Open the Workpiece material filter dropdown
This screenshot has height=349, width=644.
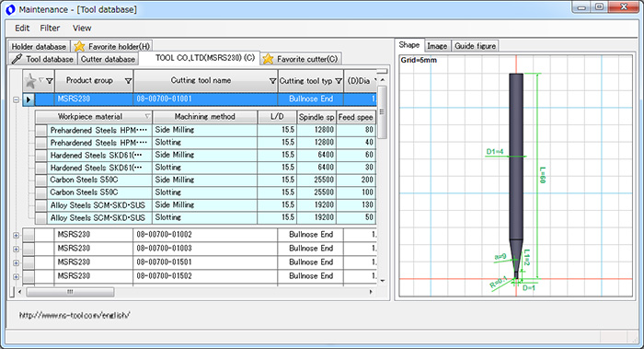click(147, 117)
